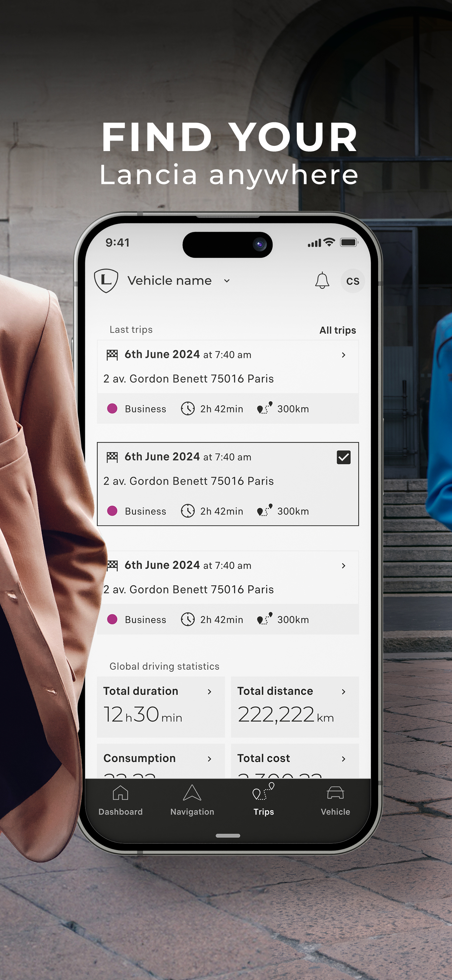This screenshot has height=980, width=452.
Task: Open the third trip's address line
Action: 189,590
